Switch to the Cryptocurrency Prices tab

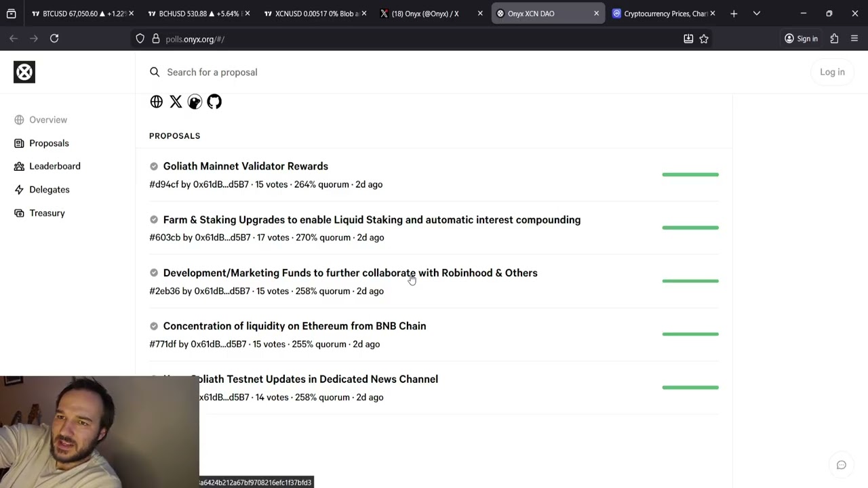(665, 14)
